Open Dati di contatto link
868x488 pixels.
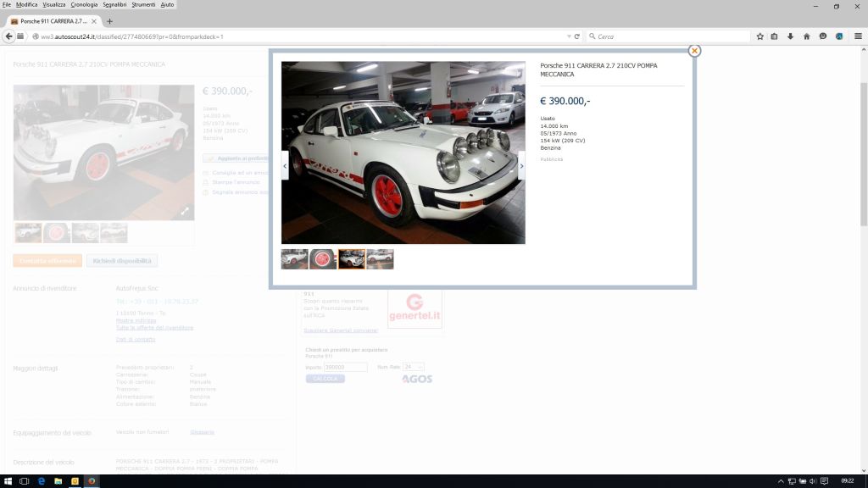point(136,339)
